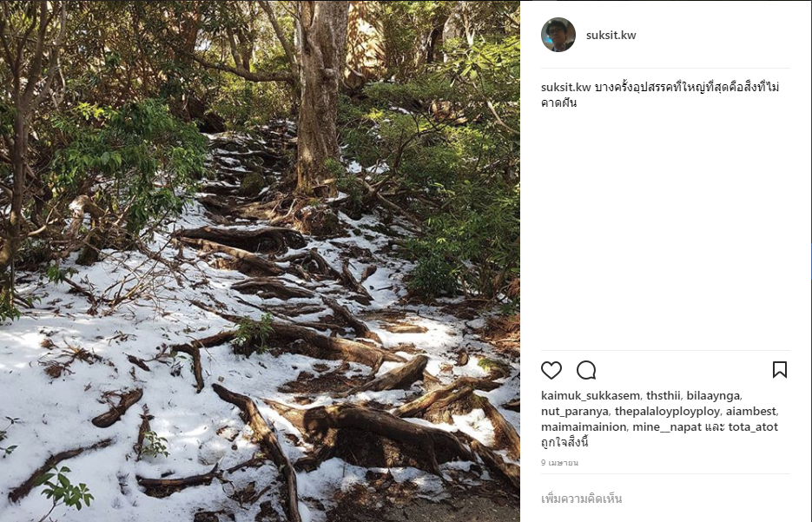Open nut_paranya liker profile
Screen dimensions: 812x522
(575, 412)
